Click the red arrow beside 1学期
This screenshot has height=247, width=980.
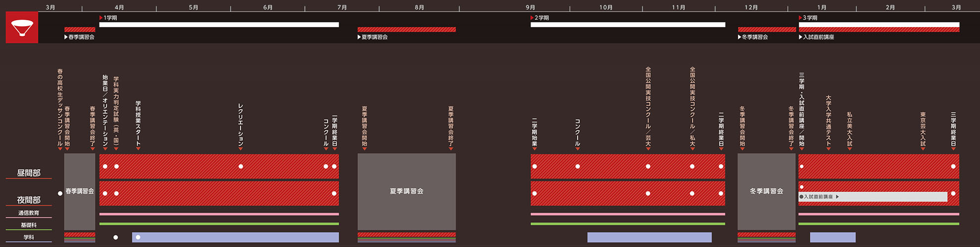point(101,18)
